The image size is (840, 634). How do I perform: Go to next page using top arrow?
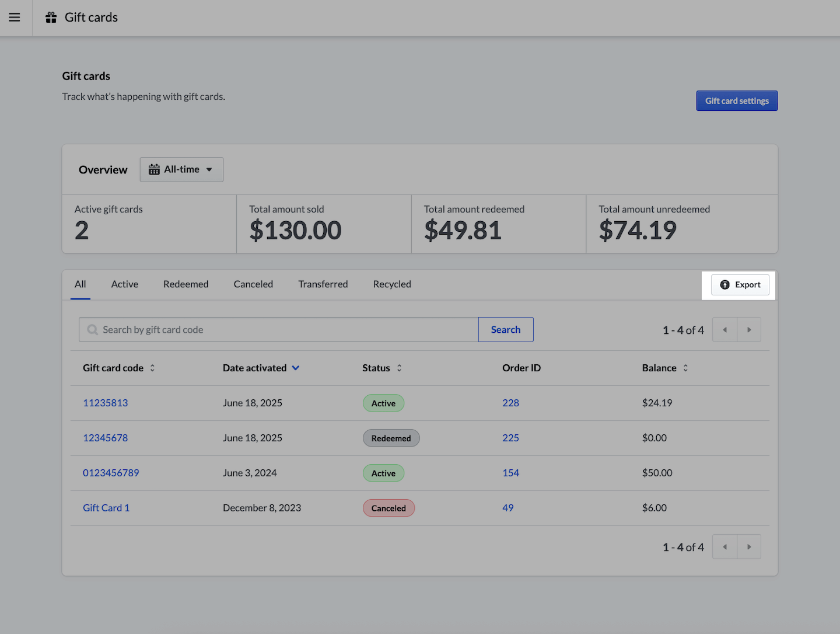click(749, 330)
